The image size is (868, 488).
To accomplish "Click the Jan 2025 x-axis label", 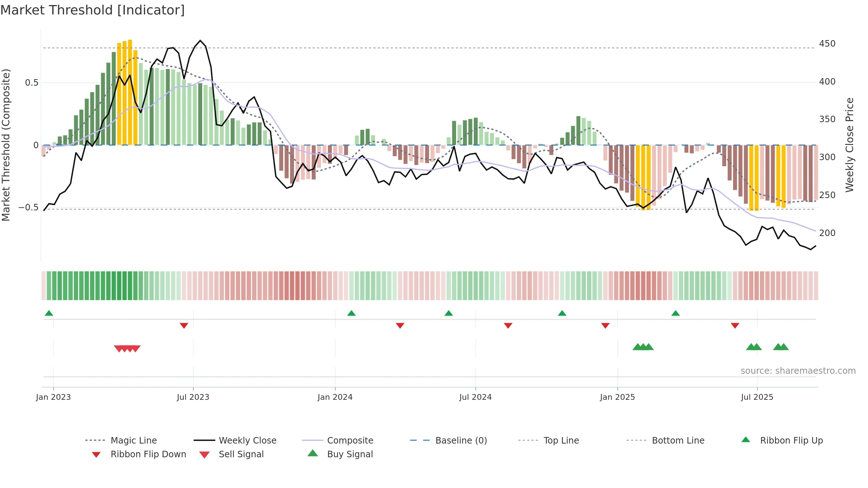I will pos(618,397).
